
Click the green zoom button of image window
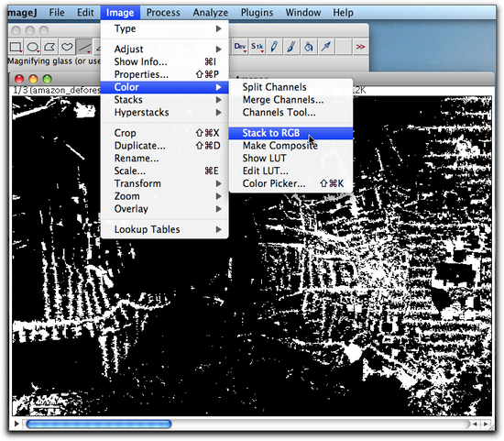[48, 79]
